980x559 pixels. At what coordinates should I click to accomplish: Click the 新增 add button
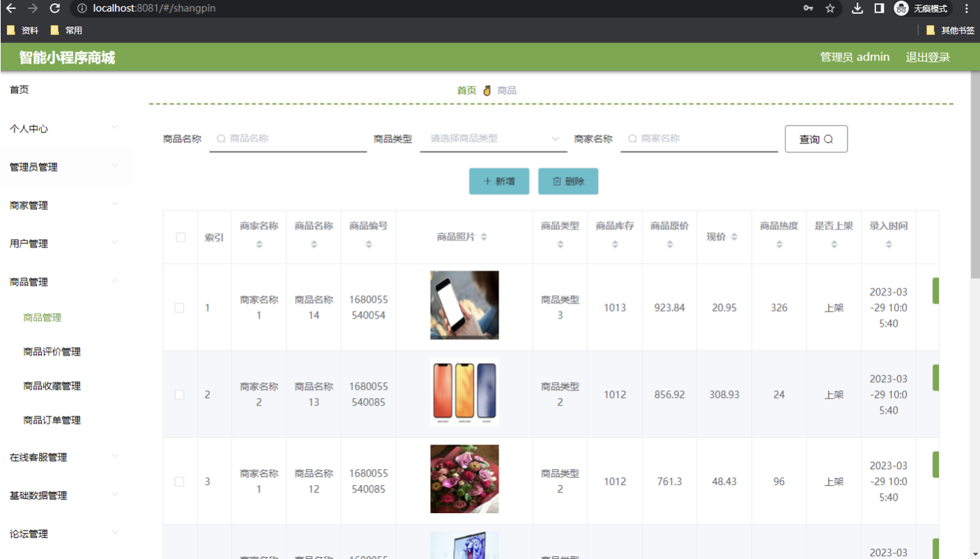499,181
